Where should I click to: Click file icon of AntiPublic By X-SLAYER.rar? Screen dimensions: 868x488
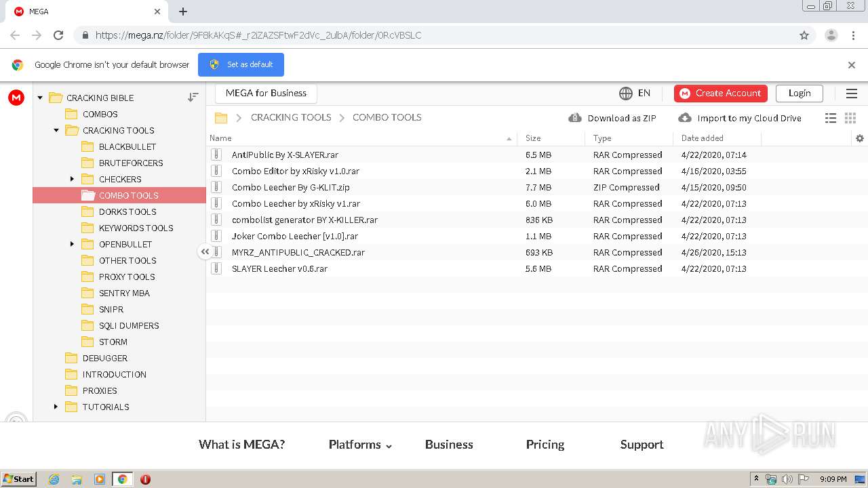[216, 155]
